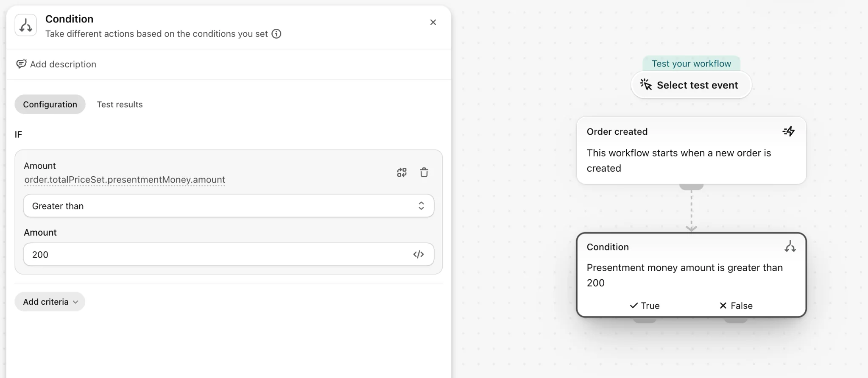This screenshot has height=378, width=868.
Task: Switch to the Test results tab
Action: (120, 104)
